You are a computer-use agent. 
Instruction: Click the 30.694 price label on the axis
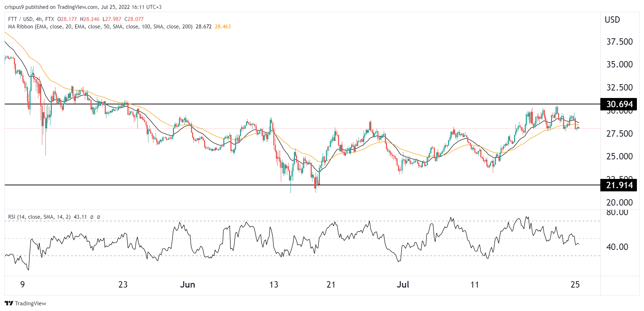(x=619, y=104)
